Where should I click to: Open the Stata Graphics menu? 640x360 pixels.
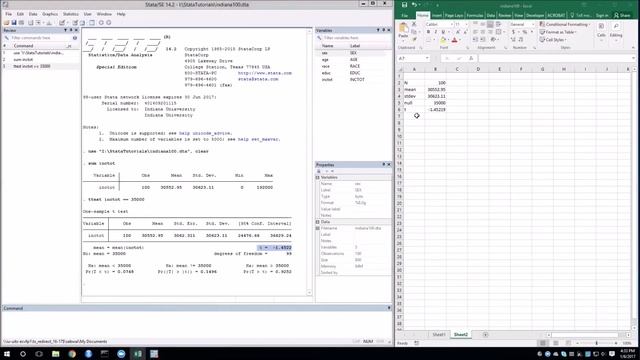(x=50, y=14)
